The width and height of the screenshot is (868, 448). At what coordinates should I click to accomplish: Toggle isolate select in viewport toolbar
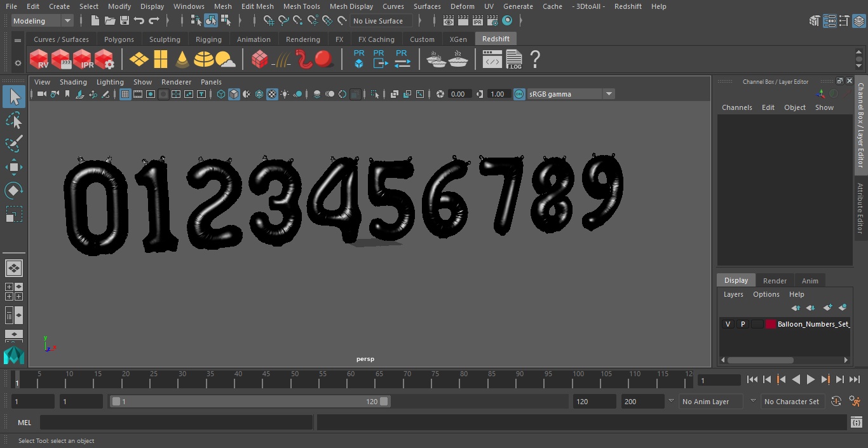pos(375,94)
